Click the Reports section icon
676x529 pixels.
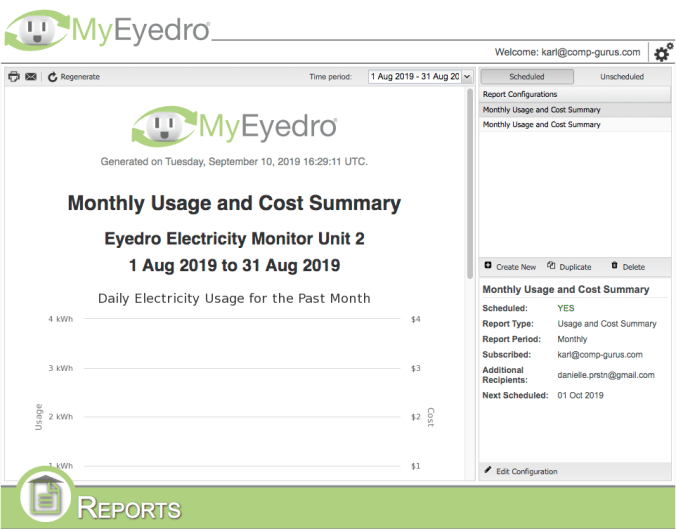(45, 495)
